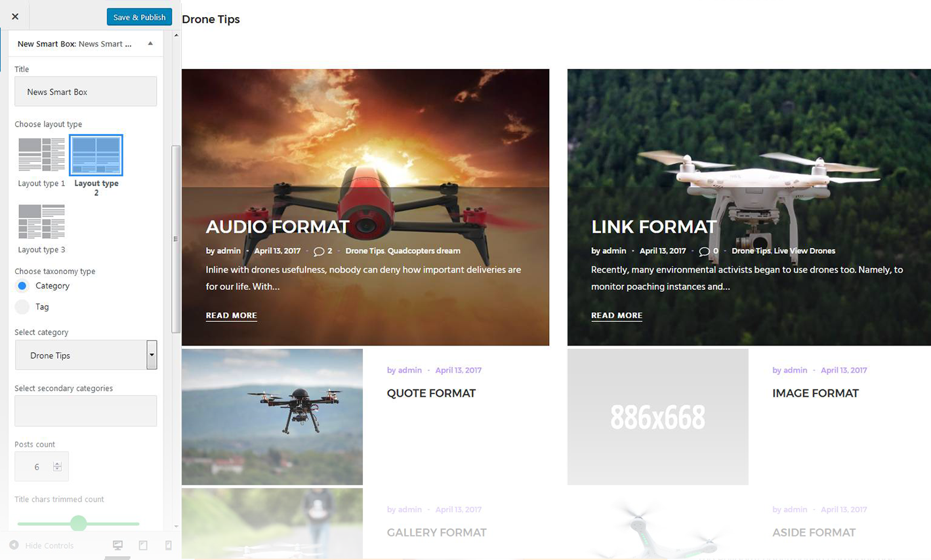Screen dimensions: 931x560
Task: Click the comment bubble icon on Link Format
Action: 704,251
